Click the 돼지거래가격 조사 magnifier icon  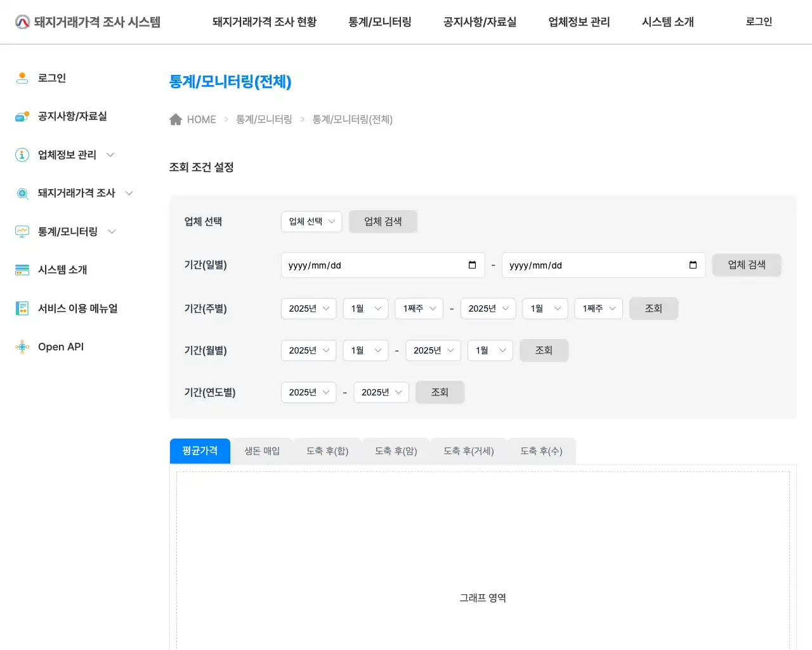pyautogui.click(x=22, y=193)
